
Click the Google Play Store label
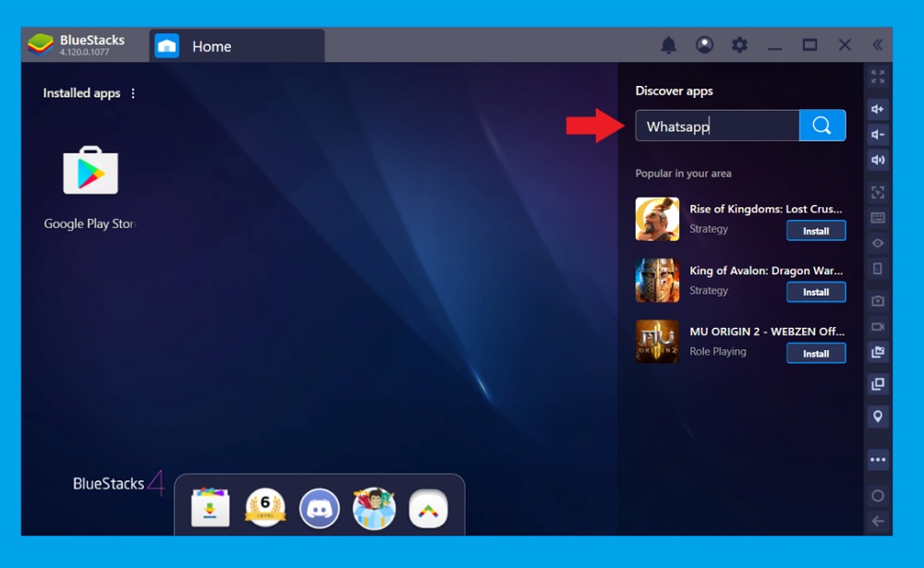90,224
